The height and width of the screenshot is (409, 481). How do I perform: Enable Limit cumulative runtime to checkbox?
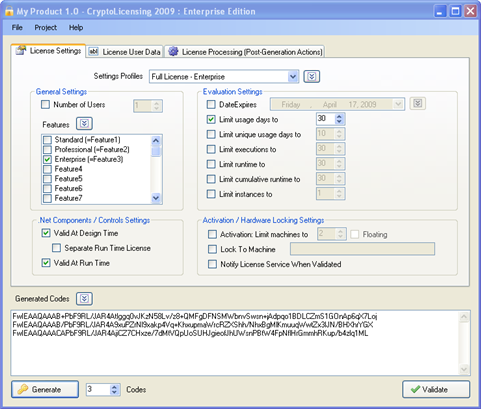pos(211,179)
